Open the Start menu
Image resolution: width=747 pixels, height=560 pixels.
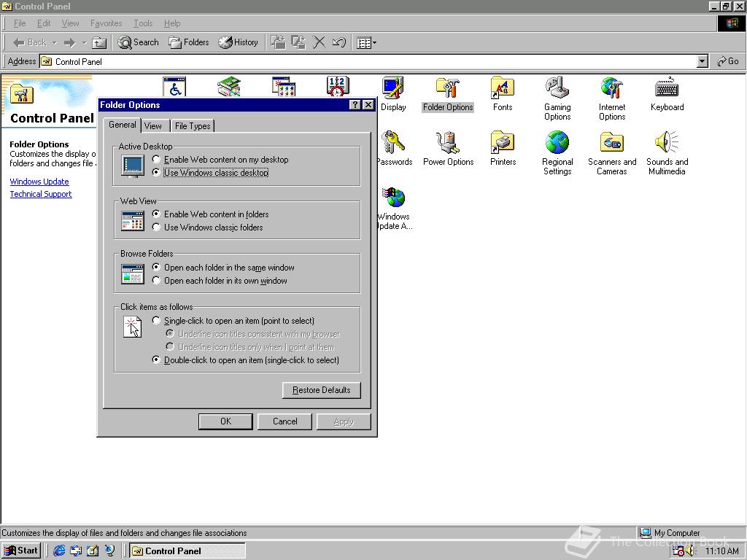tap(21, 551)
